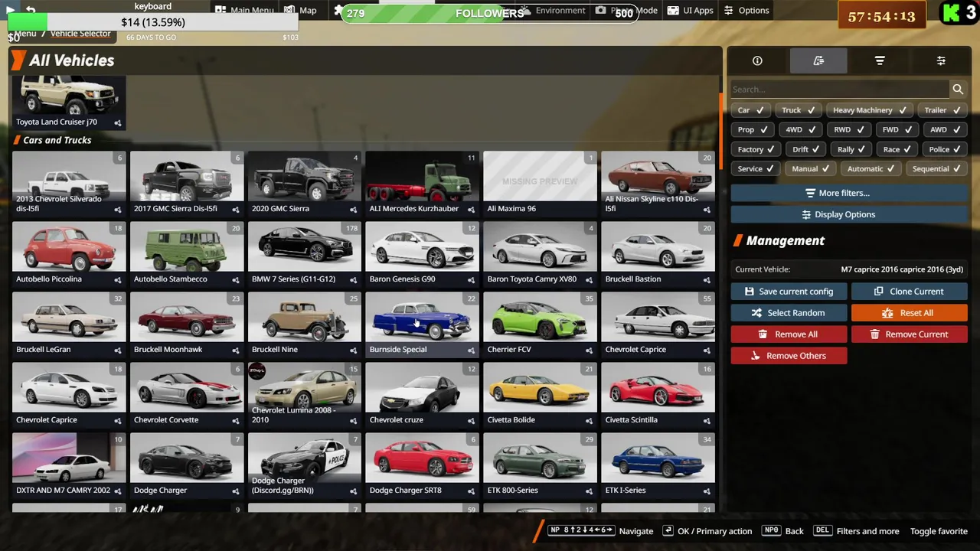The width and height of the screenshot is (980, 551).
Task: Open the Map menu item
Action: [x=301, y=11]
